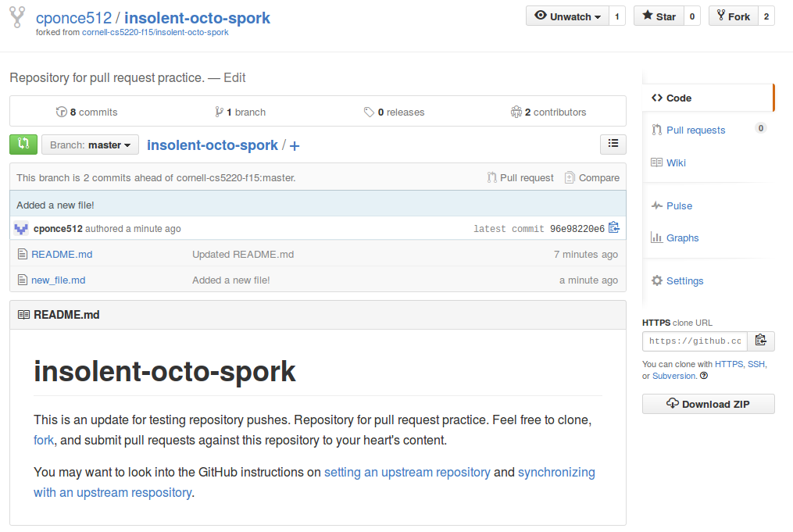The height and width of the screenshot is (532, 793).
Task: Open the commit hash 96e98220e6
Action: tap(577, 229)
